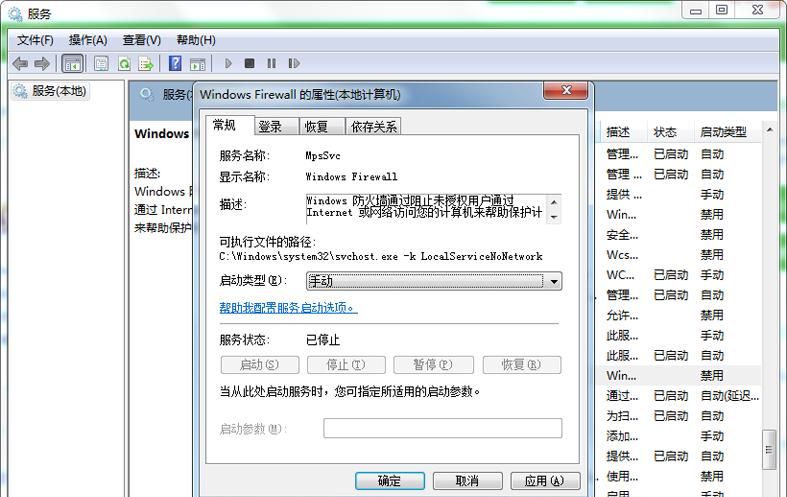Click description box scroll up arrow
This screenshot has width=787, height=497.
click(554, 202)
